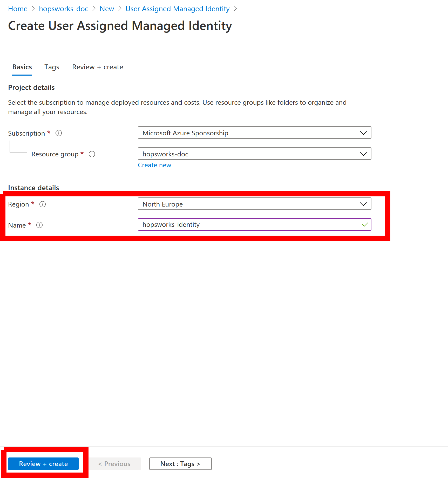Navigate to New in the breadcrumb
Viewport: 448px width, 478px height.
tap(107, 9)
